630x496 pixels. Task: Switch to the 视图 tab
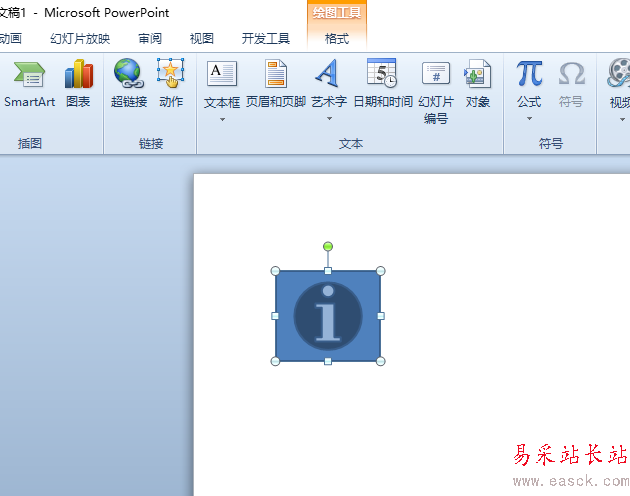(x=201, y=39)
